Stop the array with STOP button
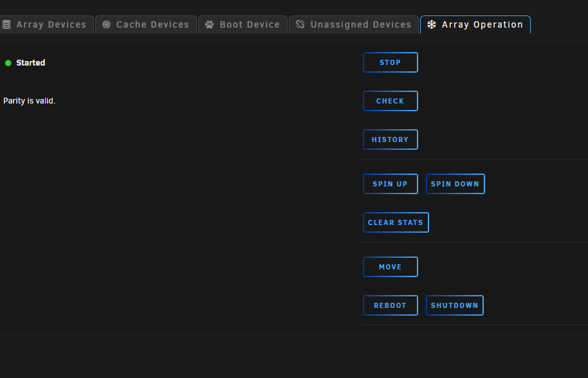 click(x=390, y=62)
